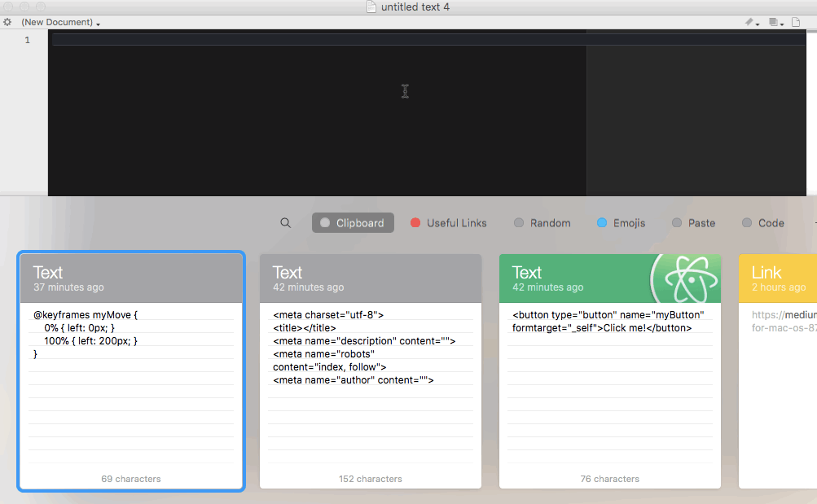The width and height of the screenshot is (817, 504).
Task: Click the <title></title> line in card
Action: pos(305,328)
